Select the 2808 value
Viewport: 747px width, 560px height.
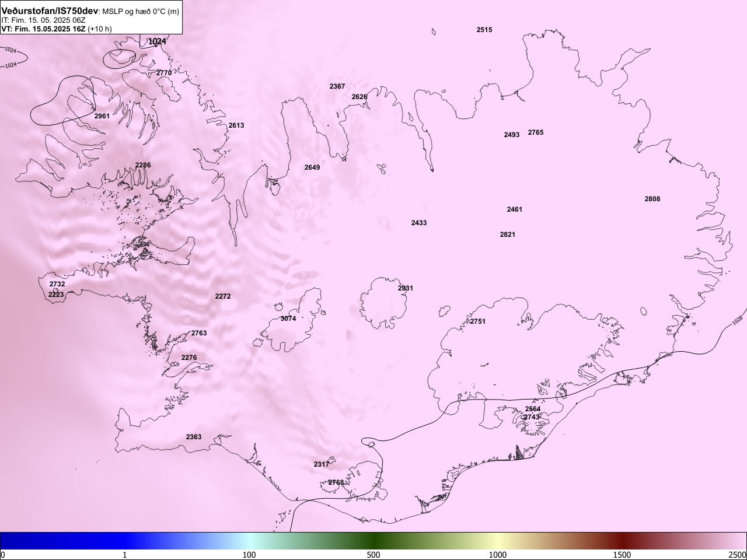tap(652, 199)
